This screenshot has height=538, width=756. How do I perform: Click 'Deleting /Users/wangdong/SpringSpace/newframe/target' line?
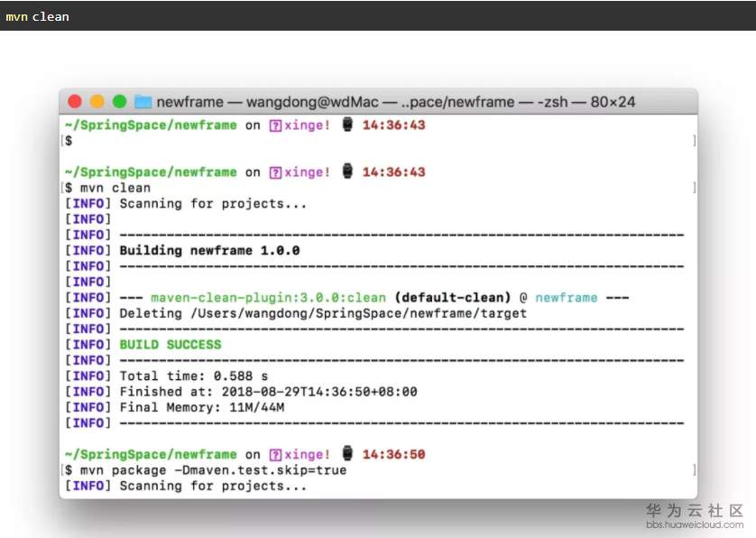point(323,313)
